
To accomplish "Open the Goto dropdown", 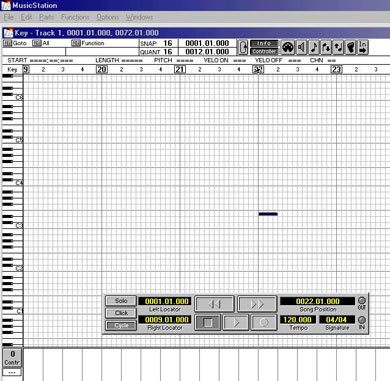I will [15, 43].
